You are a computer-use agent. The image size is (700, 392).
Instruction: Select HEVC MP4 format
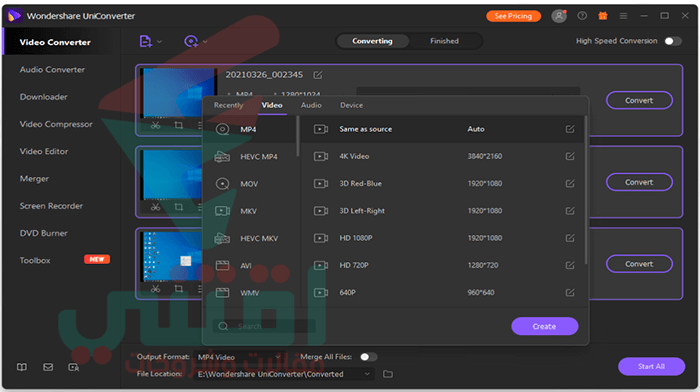coord(250,157)
